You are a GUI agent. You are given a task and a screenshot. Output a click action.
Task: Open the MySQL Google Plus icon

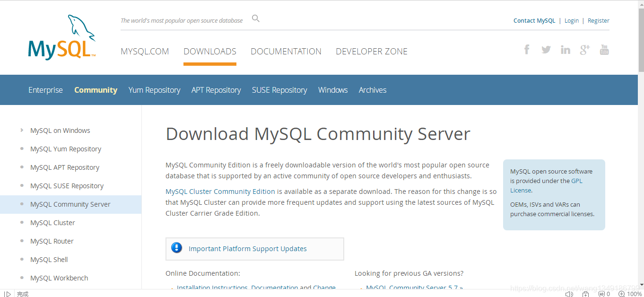click(585, 49)
